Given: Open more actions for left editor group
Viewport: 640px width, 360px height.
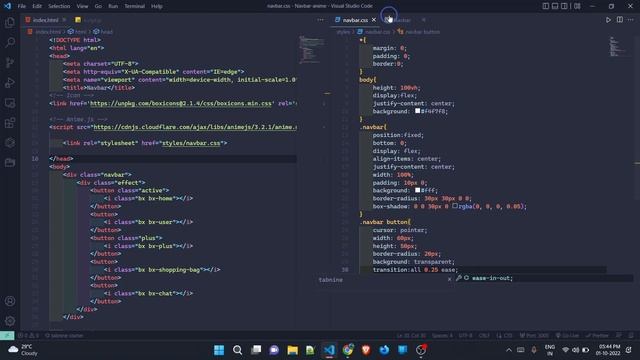Looking at the screenshot, I should click(320, 20).
